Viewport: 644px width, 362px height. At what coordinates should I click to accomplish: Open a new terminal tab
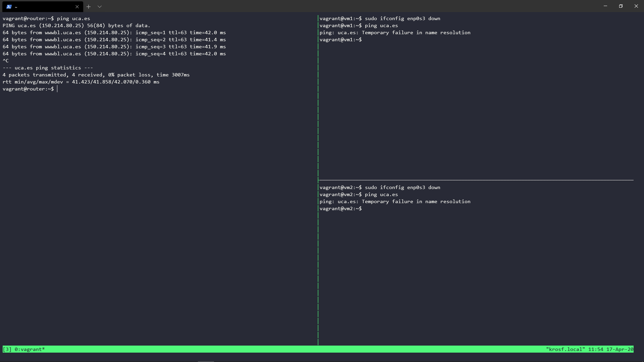[89, 7]
